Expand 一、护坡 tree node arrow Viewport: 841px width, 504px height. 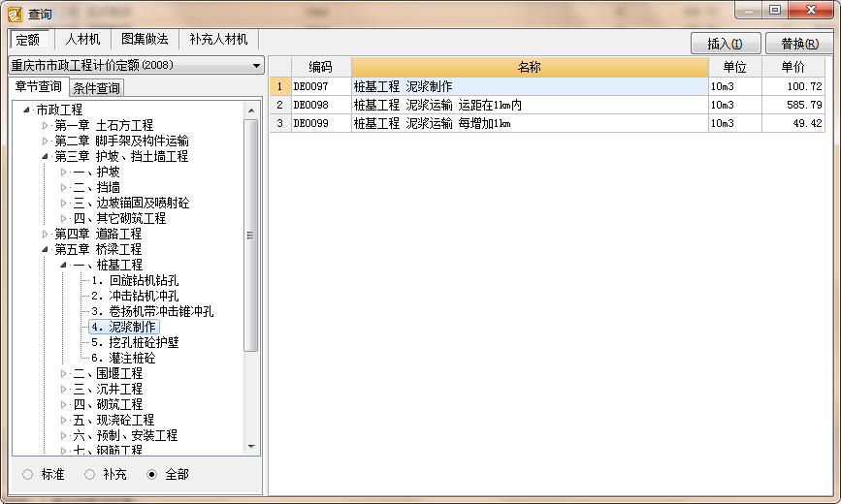click(x=63, y=173)
